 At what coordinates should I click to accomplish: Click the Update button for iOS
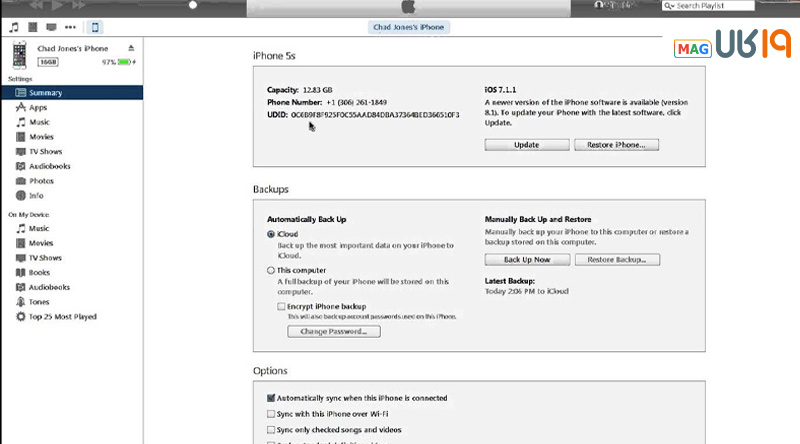[x=526, y=145]
